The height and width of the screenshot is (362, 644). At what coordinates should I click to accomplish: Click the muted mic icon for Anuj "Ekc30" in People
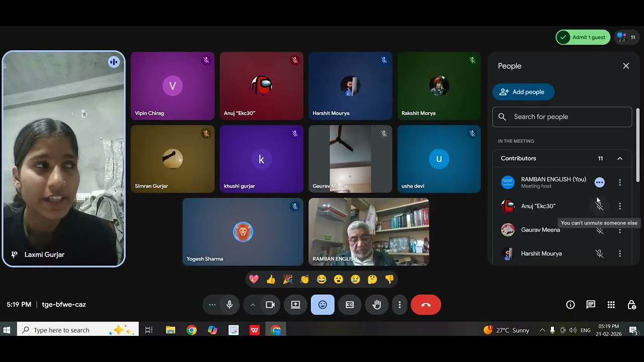pos(600,206)
